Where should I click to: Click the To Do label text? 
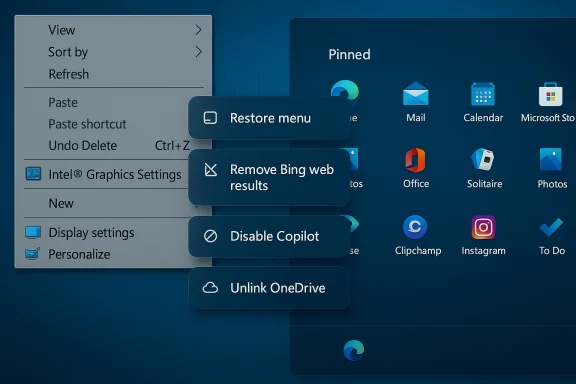coord(552,251)
